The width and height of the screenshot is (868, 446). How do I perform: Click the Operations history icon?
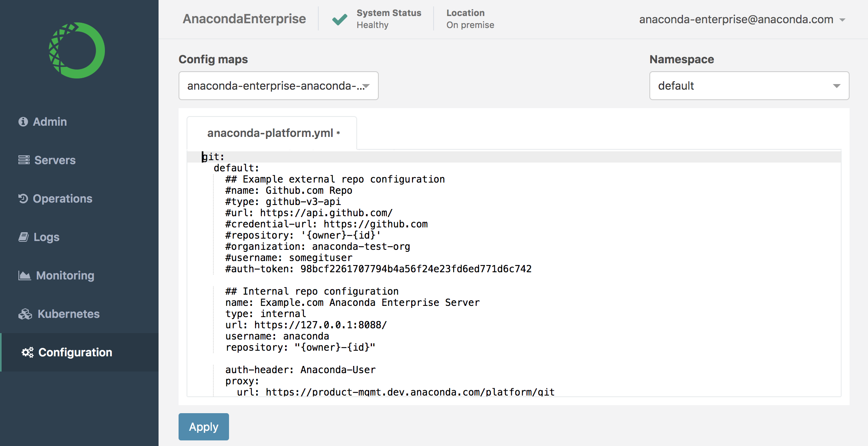coord(23,199)
